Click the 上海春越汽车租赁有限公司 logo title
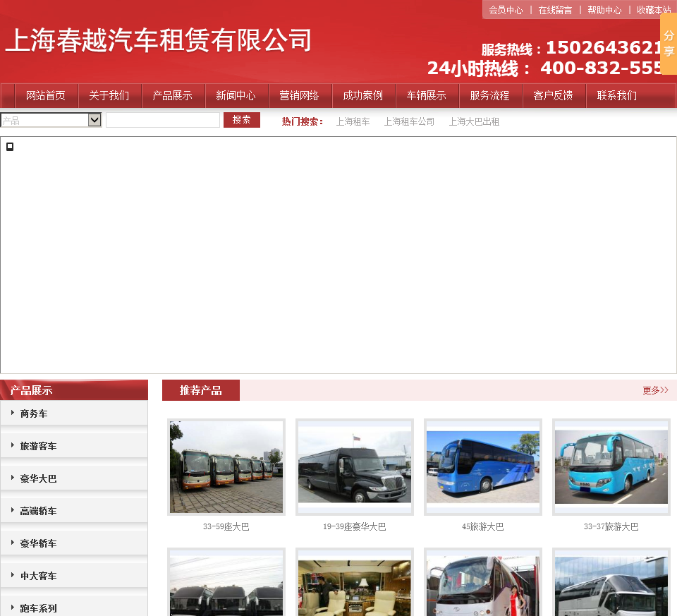This screenshot has height=616, width=677. click(x=159, y=40)
